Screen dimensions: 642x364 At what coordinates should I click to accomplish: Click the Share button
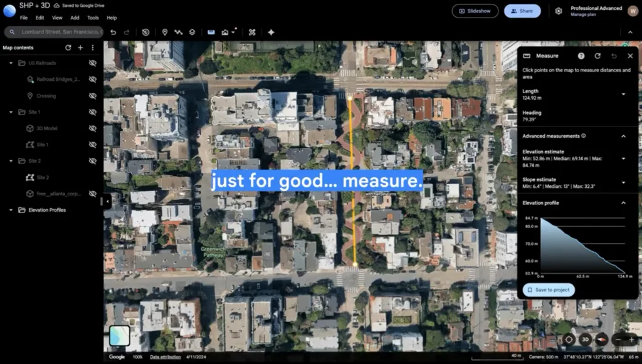pyautogui.click(x=522, y=11)
